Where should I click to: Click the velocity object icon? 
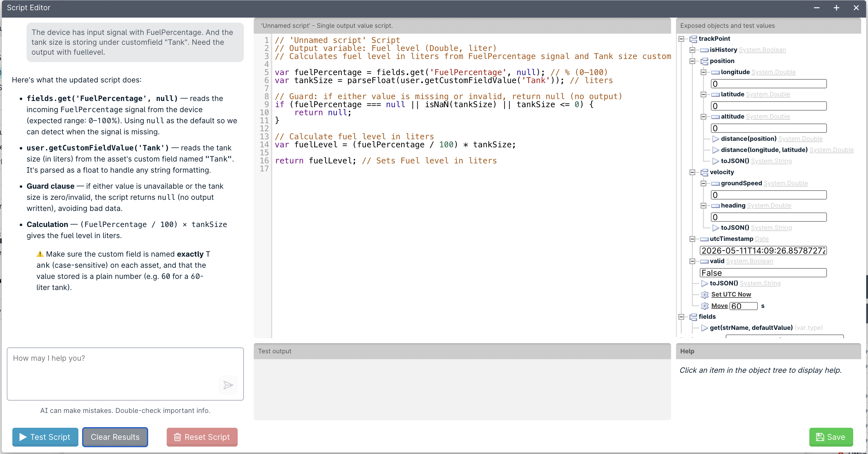pyautogui.click(x=705, y=173)
